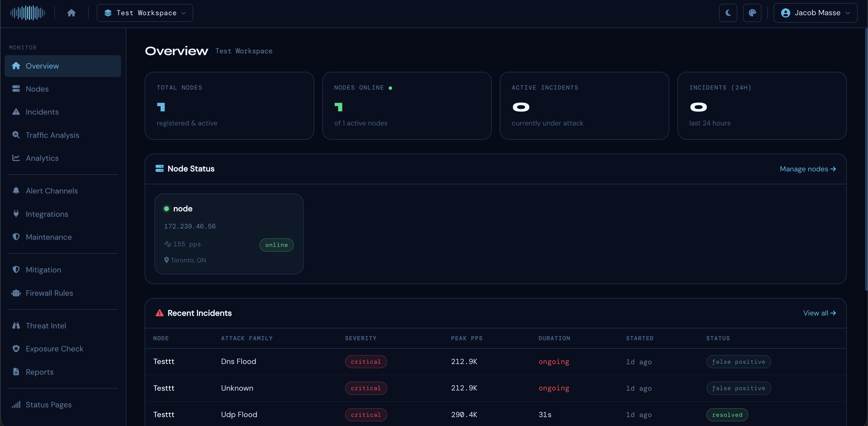
Task: Follow the Manage nodes link
Action: click(x=807, y=169)
